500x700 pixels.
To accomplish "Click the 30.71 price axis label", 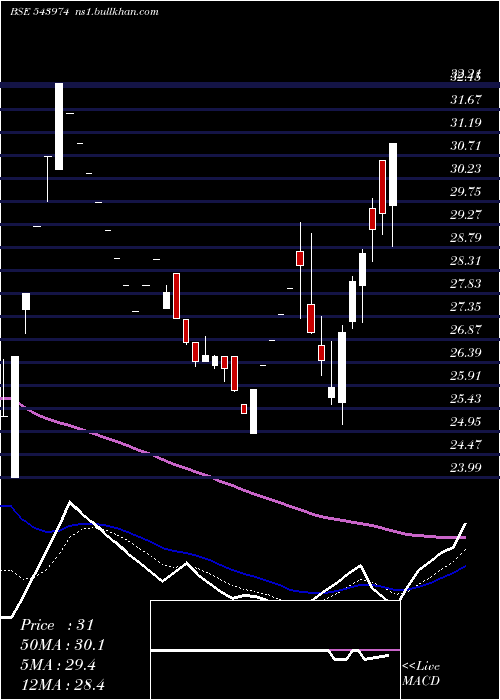I will [x=466, y=146].
